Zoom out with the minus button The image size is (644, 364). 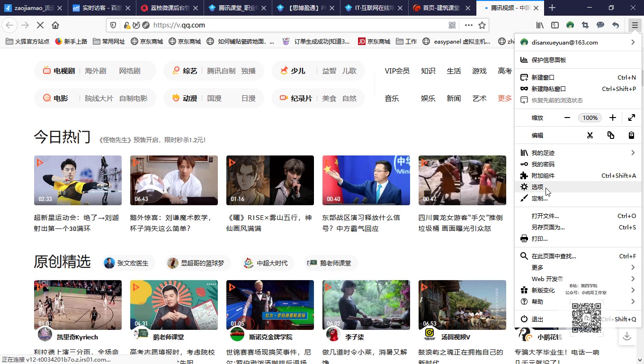[567, 118]
